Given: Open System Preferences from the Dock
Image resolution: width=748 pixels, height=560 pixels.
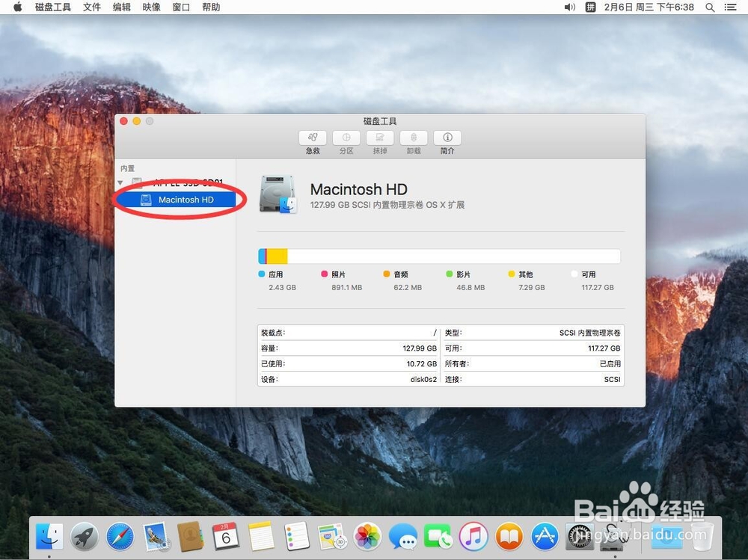Looking at the screenshot, I should tap(580, 536).
